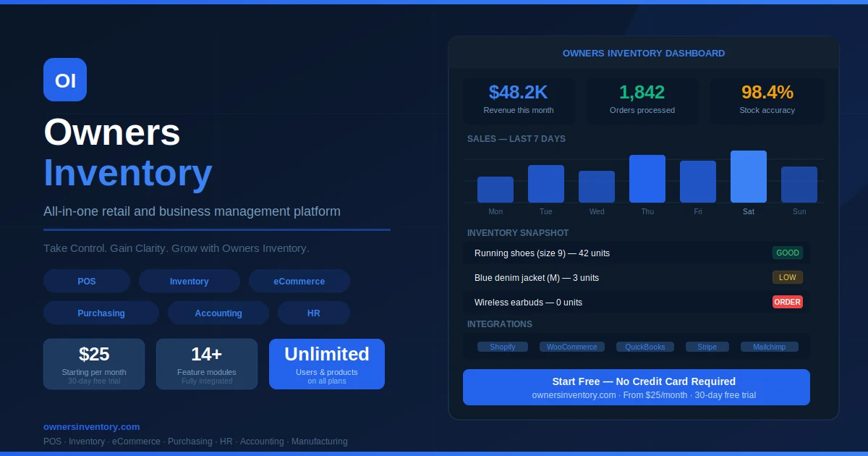Select the HR module pill
This screenshot has width=868, height=456.
coord(314,313)
